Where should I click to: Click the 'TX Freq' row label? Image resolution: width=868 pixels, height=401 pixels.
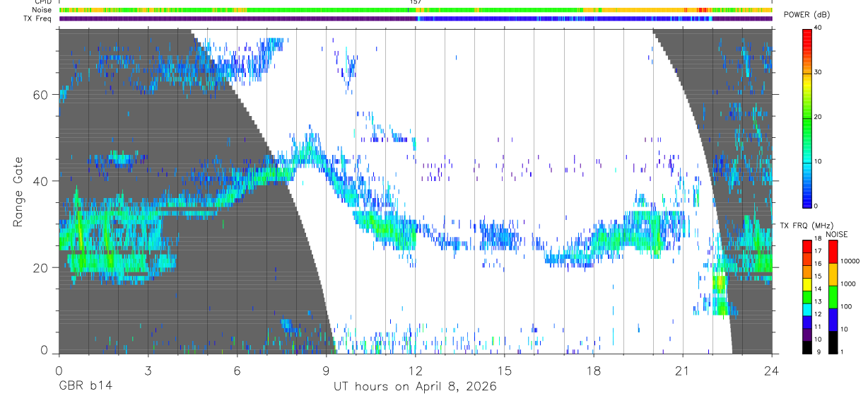[37, 18]
